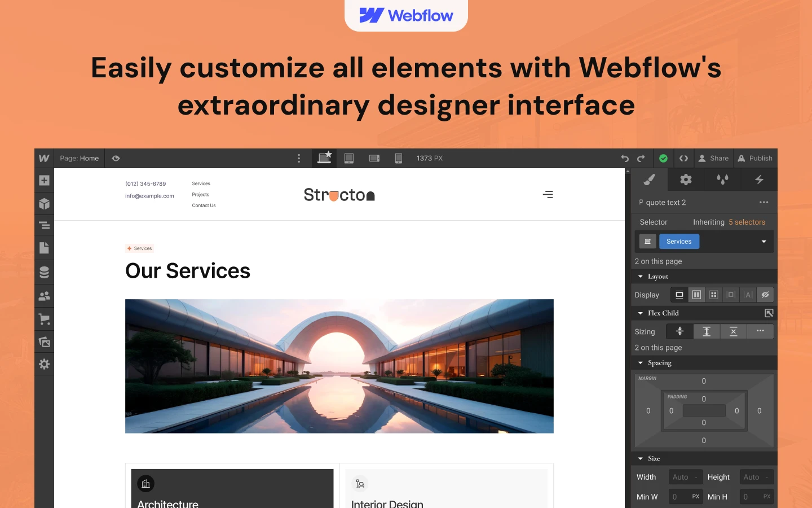
Task: Click the Publish button
Action: coord(755,159)
